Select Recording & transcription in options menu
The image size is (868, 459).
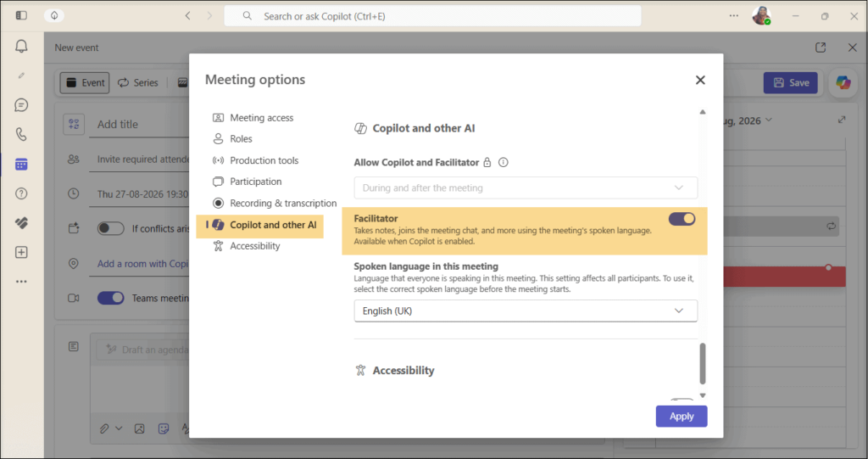(x=274, y=203)
